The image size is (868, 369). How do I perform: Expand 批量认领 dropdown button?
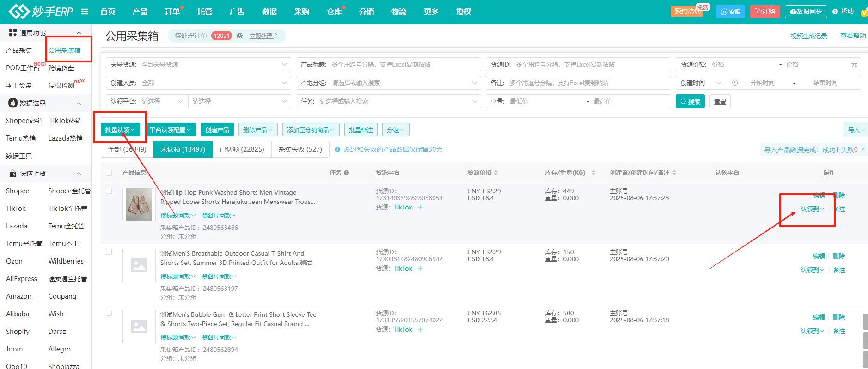120,130
